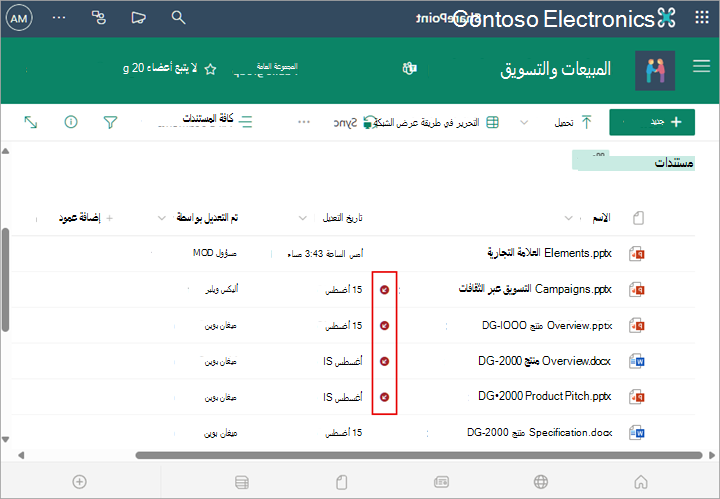This screenshot has height=499, width=720.
Task: Click the horizontal scrollbar thumb
Action: [419, 455]
